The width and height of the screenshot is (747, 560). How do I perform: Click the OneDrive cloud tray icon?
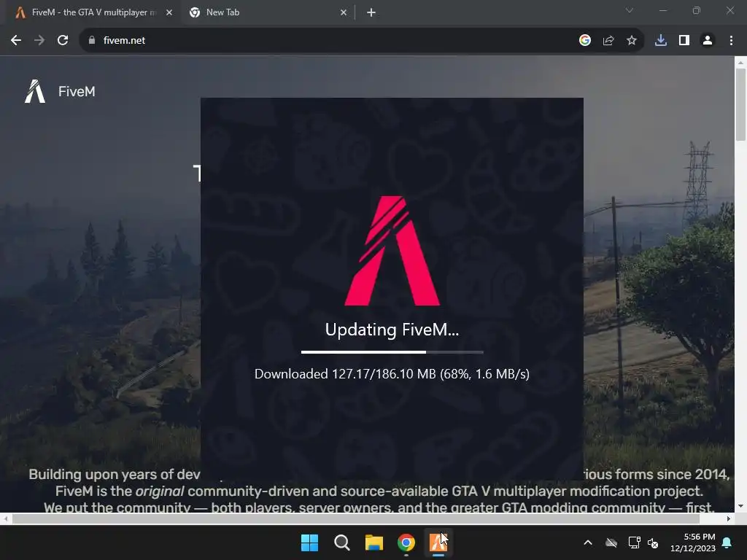tap(611, 542)
